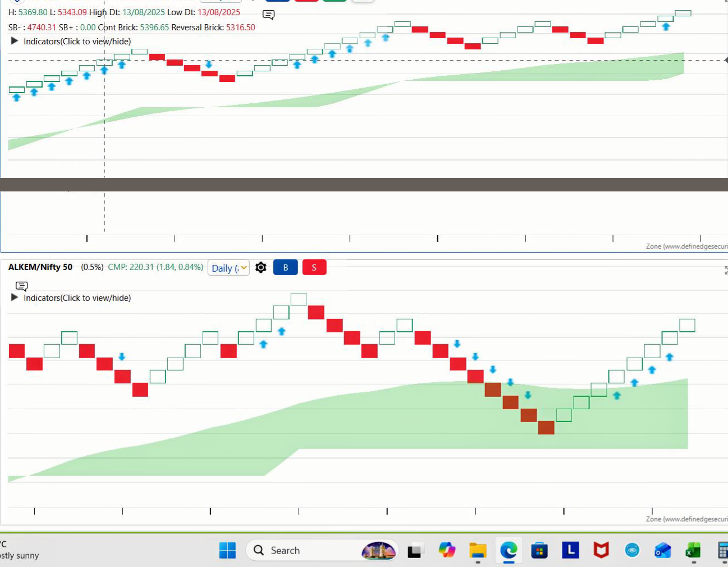Click the Windows Start button
This screenshot has width=728, height=567.
(x=227, y=551)
